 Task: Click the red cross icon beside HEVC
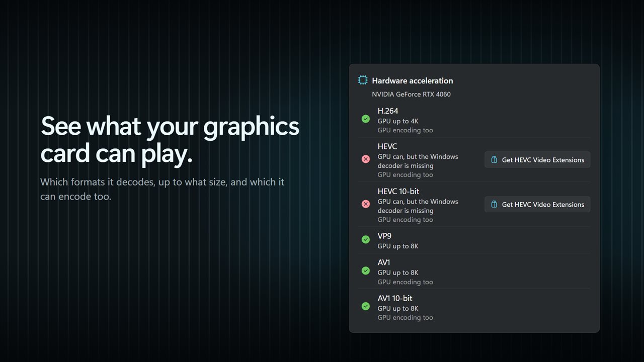[x=366, y=159]
